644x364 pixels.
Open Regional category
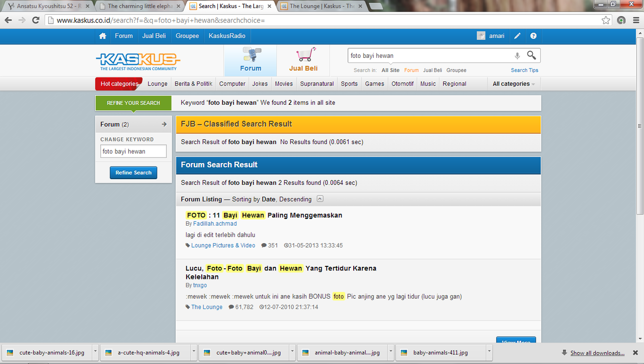coord(454,84)
